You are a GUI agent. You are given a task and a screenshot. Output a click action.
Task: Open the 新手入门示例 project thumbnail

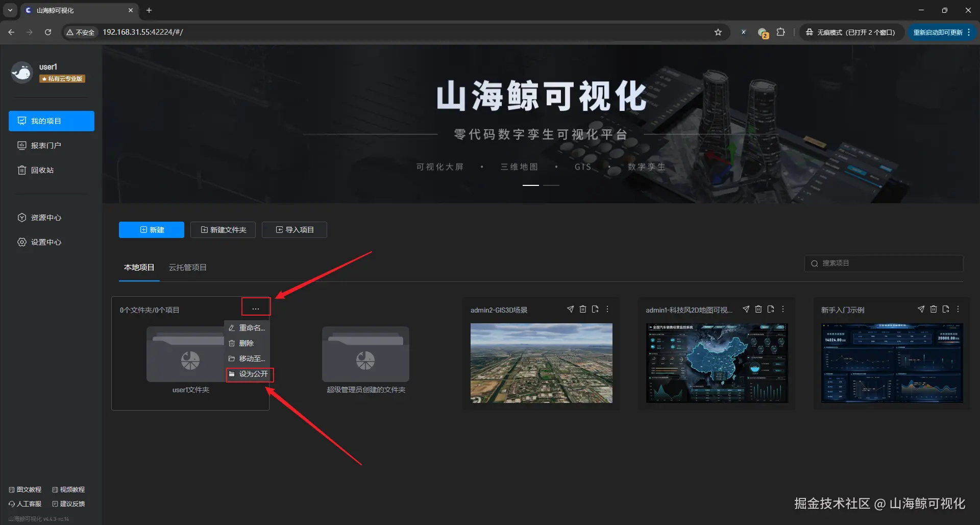[892, 363]
